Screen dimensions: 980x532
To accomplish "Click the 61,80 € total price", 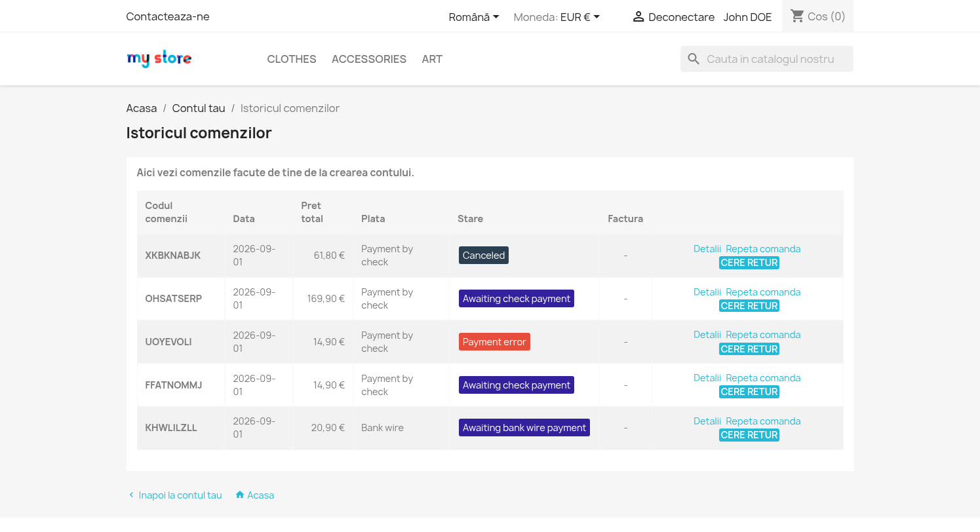I will [329, 256].
